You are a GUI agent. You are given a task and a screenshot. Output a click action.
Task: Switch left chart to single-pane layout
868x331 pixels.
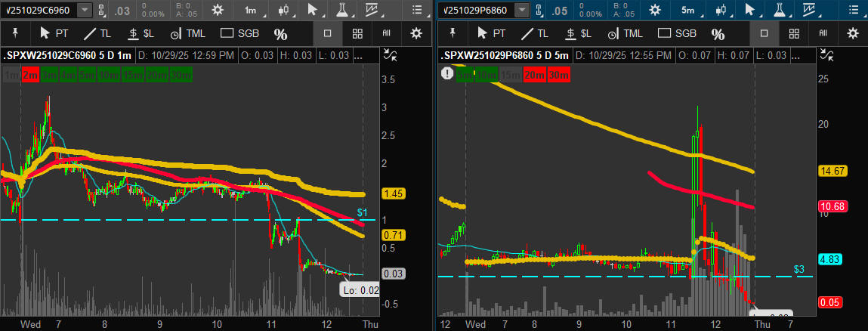[x=327, y=33]
